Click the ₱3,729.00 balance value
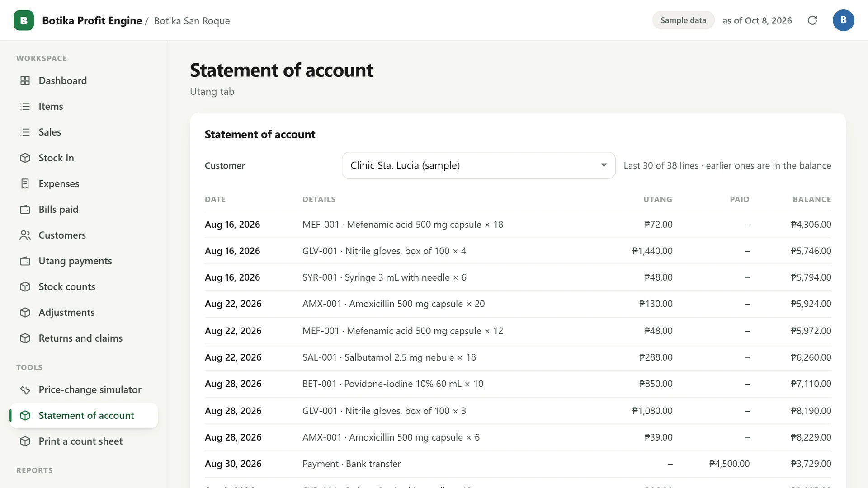 coord(811,464)
